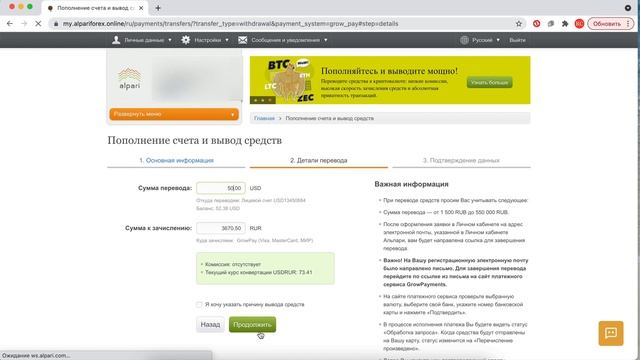
Task: Open the live chat widget icon
Action: (611, 333)
